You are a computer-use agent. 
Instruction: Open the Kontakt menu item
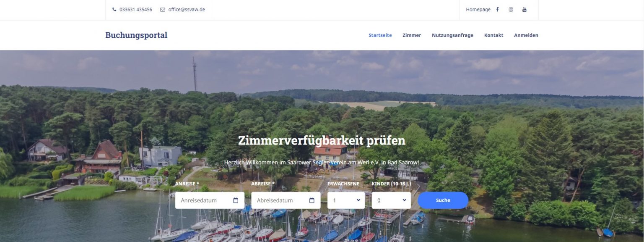click(493, 35)
